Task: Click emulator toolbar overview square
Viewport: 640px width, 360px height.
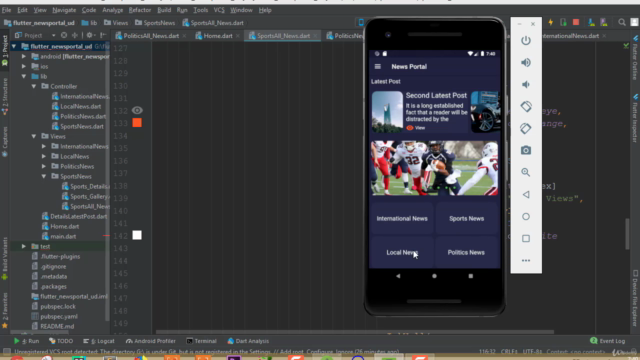Action: point(526,238)
